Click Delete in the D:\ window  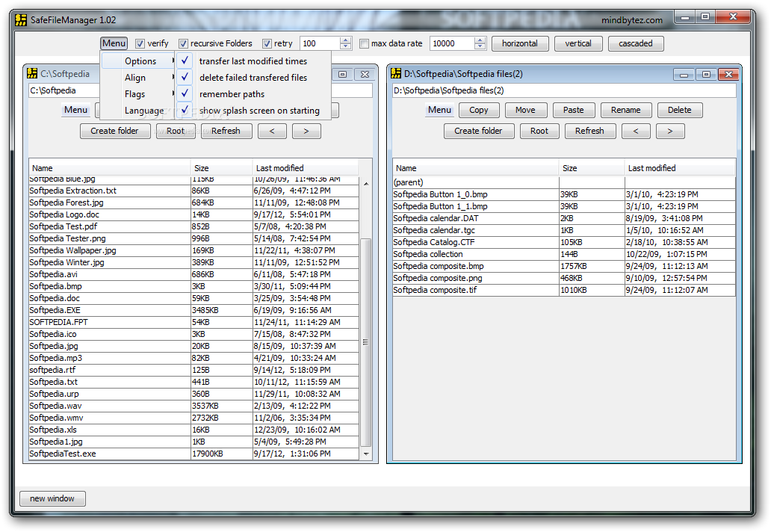(680, 110)
